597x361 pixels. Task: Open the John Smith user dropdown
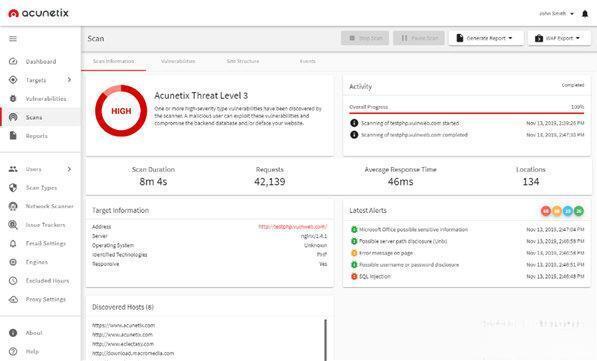coord(556,13)
